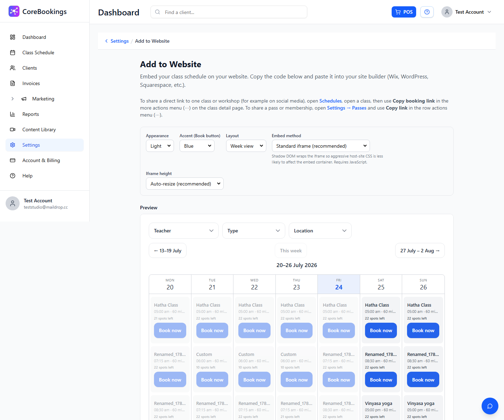Click the Settings gear icon

13,145
